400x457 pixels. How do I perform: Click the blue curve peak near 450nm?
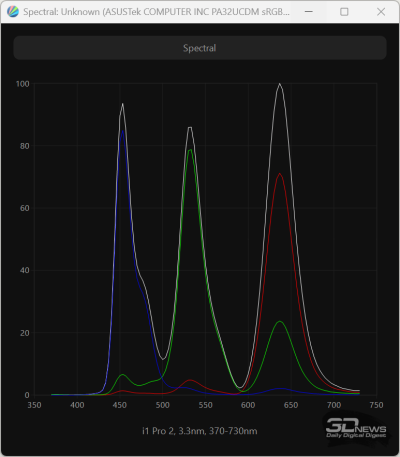pos(123,131)
